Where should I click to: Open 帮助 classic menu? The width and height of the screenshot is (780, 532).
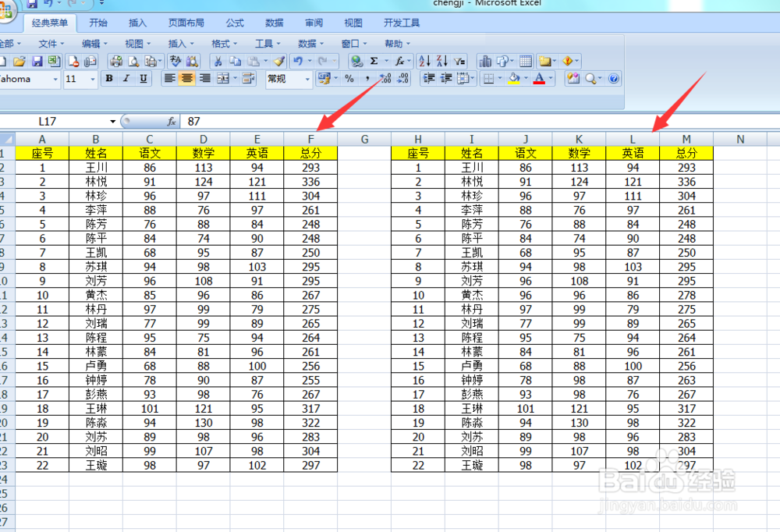pyautogui.click(x=397, y=44)
